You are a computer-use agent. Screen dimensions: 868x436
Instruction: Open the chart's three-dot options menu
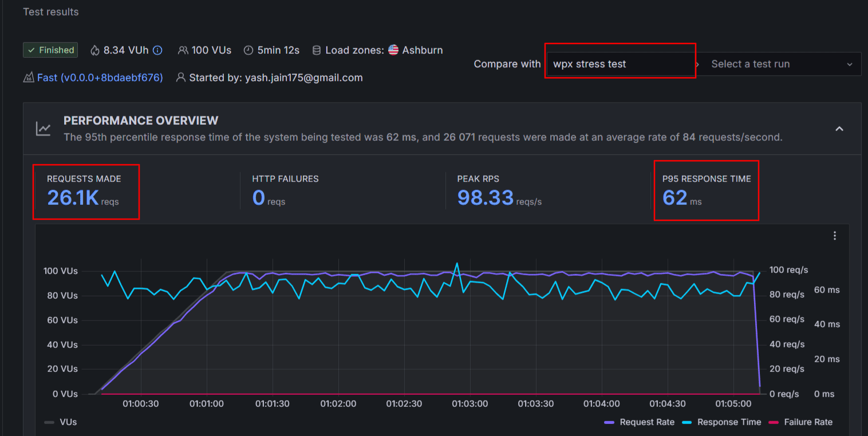835,236
